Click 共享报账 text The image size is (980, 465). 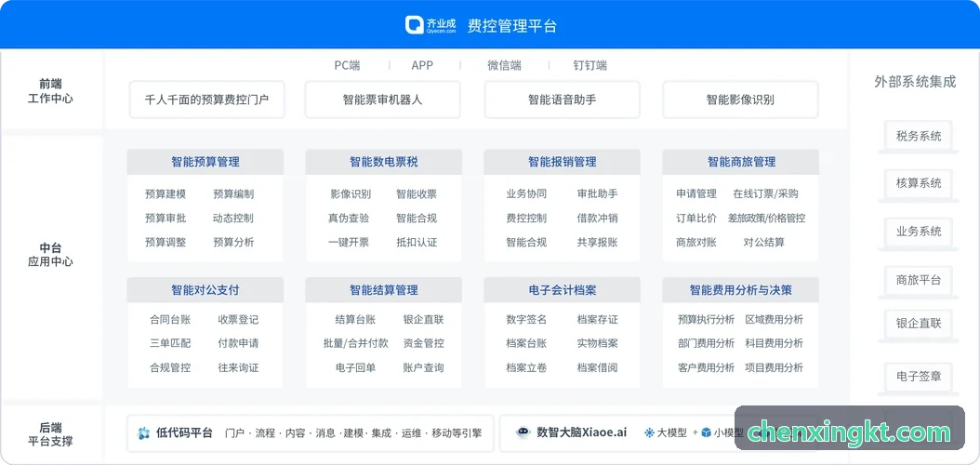pos(598,242)
